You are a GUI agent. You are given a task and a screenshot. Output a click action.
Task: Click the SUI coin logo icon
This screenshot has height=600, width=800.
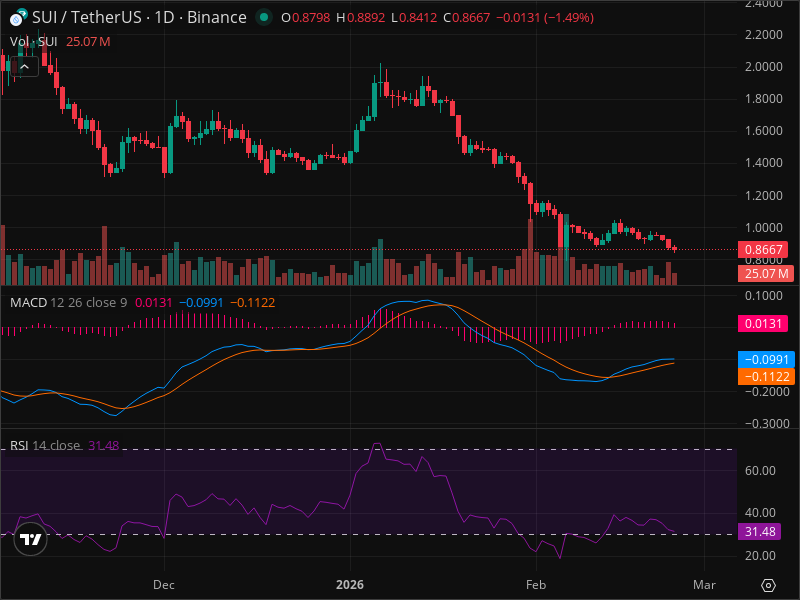pos(19,18)
